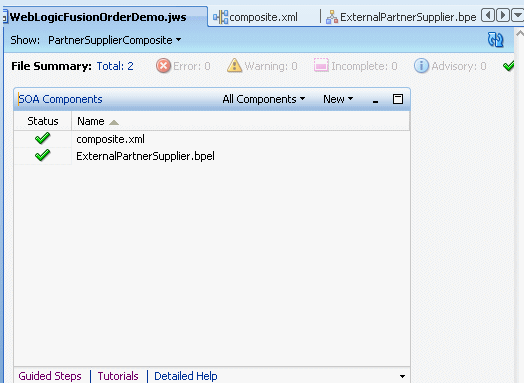
Task: Open the composite.xml editor tab
Action: (x=263, y=17)
